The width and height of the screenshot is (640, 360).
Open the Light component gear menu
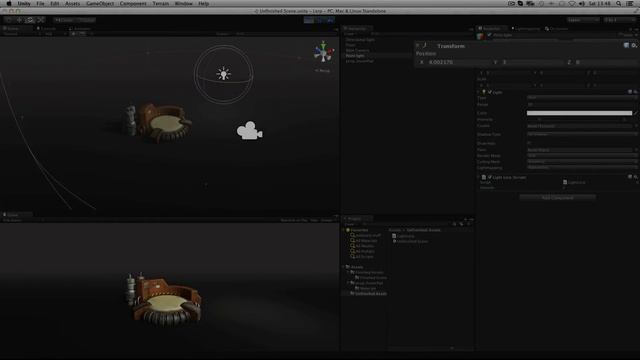pyautogui.click(x=636, y=92)
